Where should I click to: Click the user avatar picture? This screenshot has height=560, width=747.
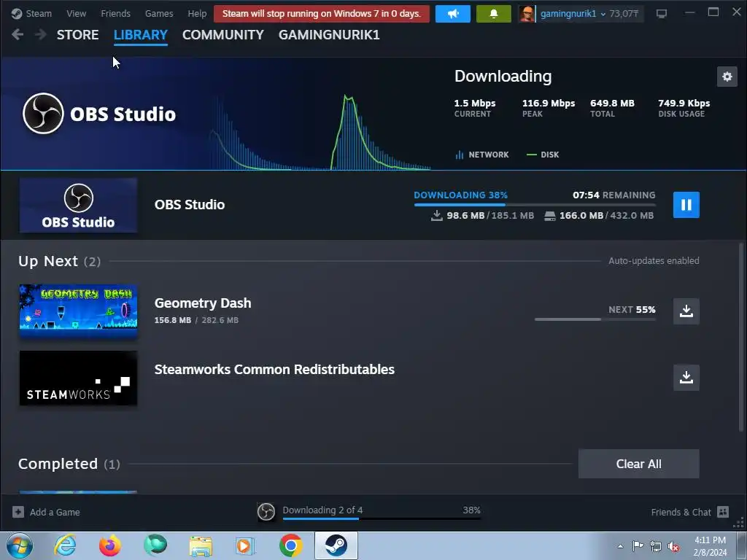(x=527, y=13)
